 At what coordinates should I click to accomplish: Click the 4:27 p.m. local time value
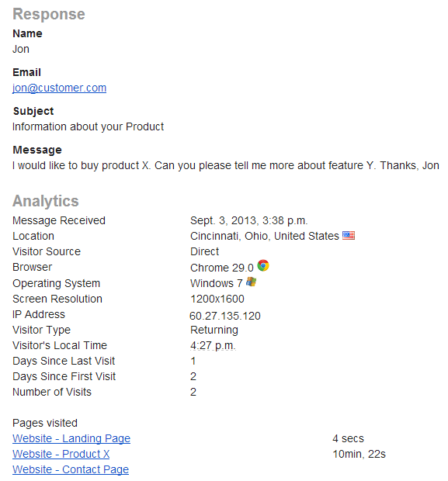pos(213,345)
